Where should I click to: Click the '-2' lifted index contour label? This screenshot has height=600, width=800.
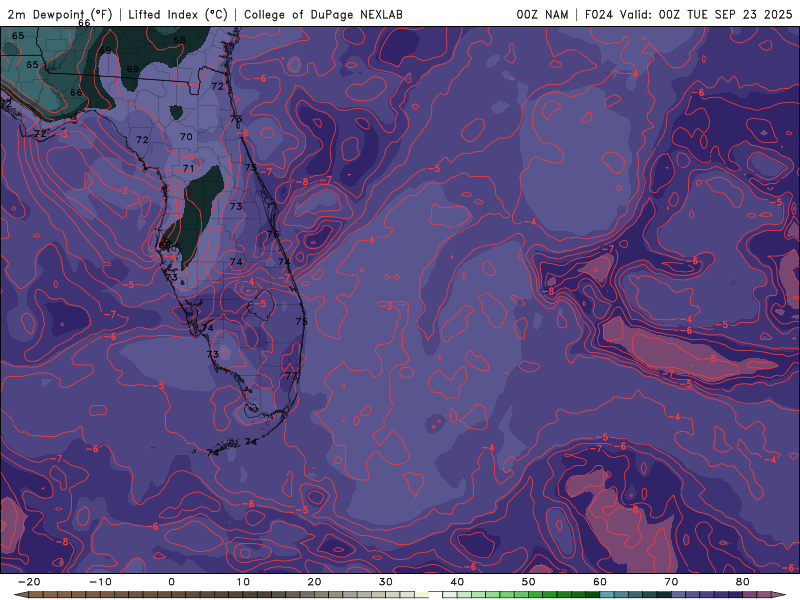pyautogui.click(x=122, y=191)
